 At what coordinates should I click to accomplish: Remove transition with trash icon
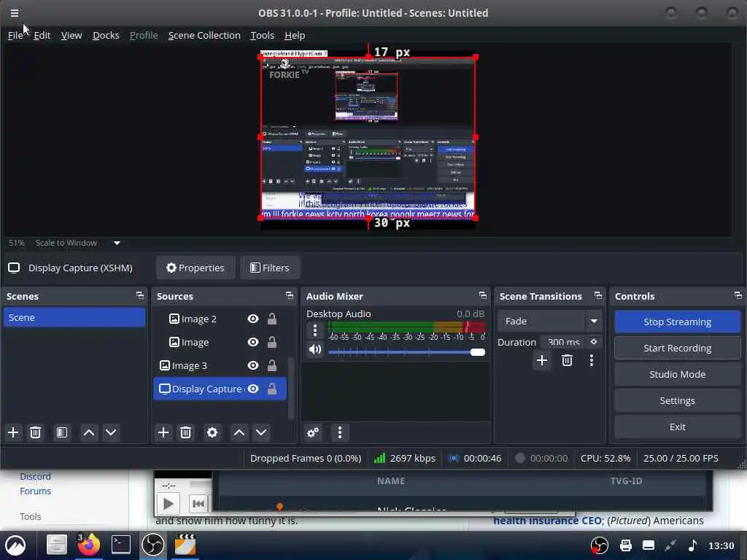(567, 360)
